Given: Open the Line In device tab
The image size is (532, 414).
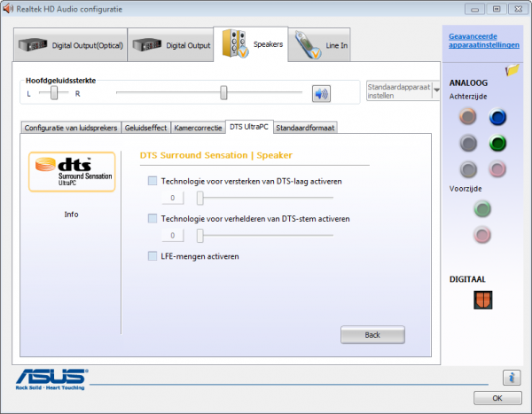Looking at the screenshot, I should (x=323, y=45).
